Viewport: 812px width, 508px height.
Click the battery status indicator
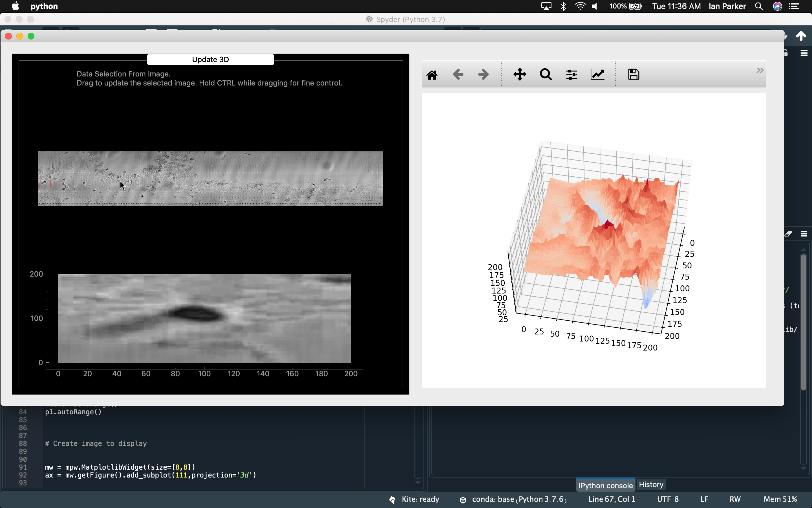click(625, 6)
